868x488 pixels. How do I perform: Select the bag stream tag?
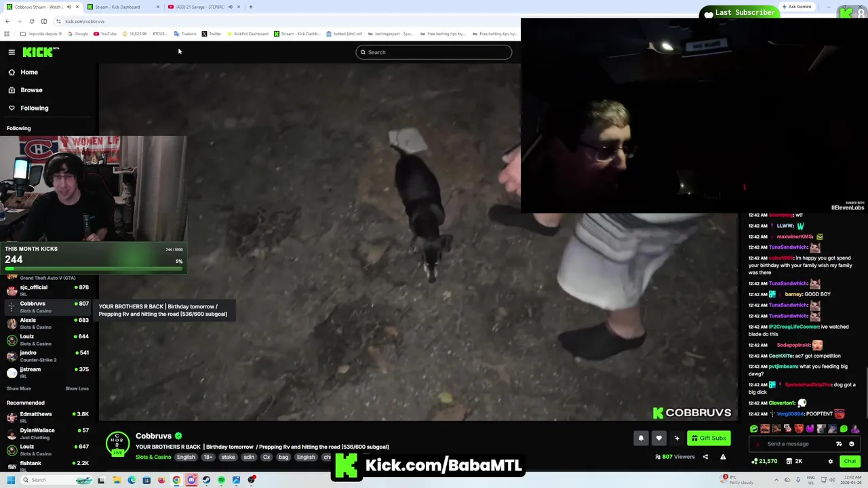(283, 457)
